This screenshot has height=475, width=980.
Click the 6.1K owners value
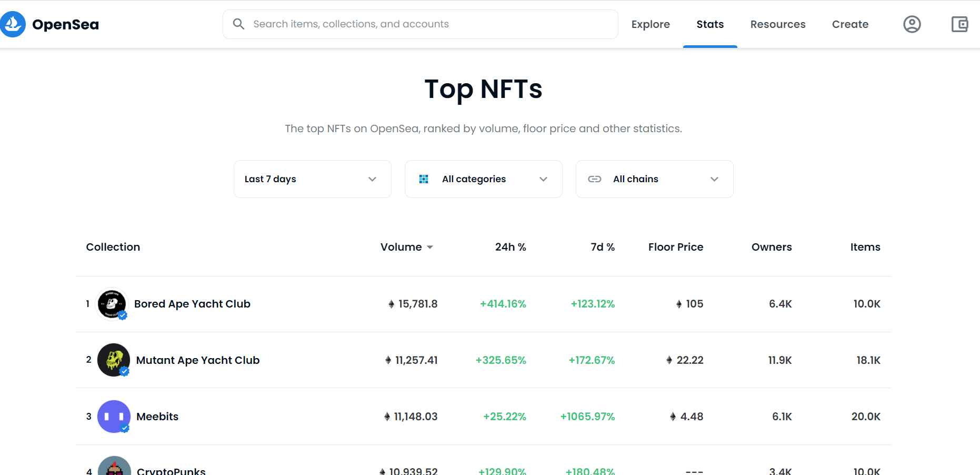pos(782,417)
